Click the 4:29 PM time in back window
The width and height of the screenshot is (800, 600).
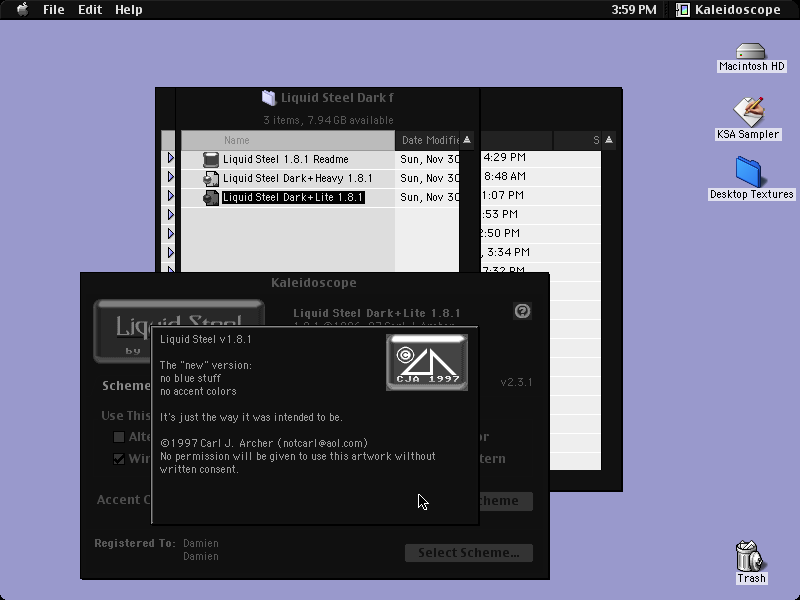tap(505, 158)
